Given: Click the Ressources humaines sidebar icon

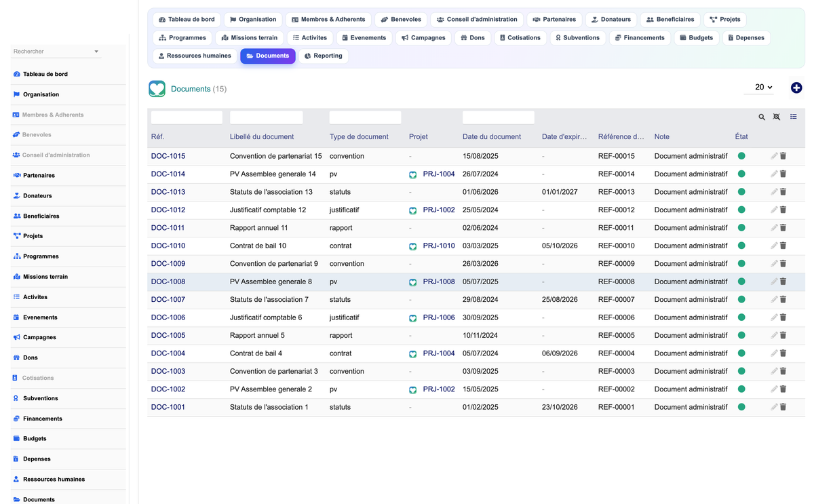Looking at the screenshot, I should (17, 479).
